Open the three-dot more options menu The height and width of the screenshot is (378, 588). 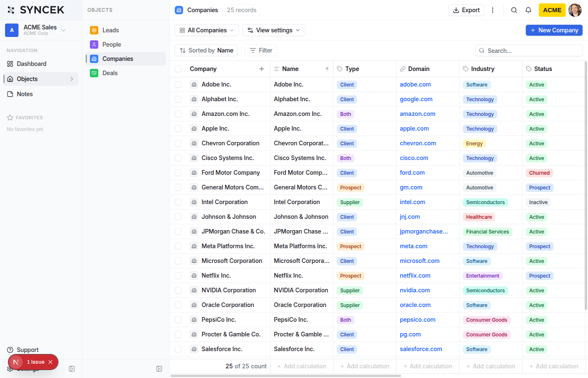(493, 10)
